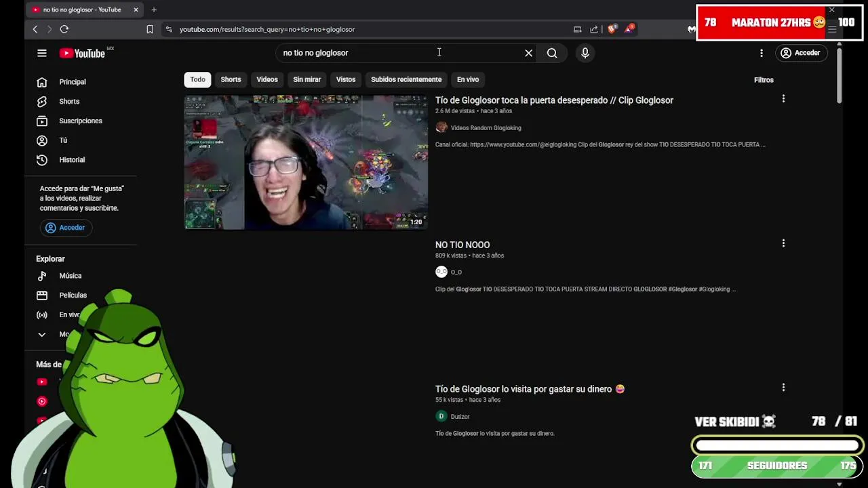868x488 pixels.
Task: Open Videos Random Glogloking channel
Action: pyautogui.click(x=486, y=128)
